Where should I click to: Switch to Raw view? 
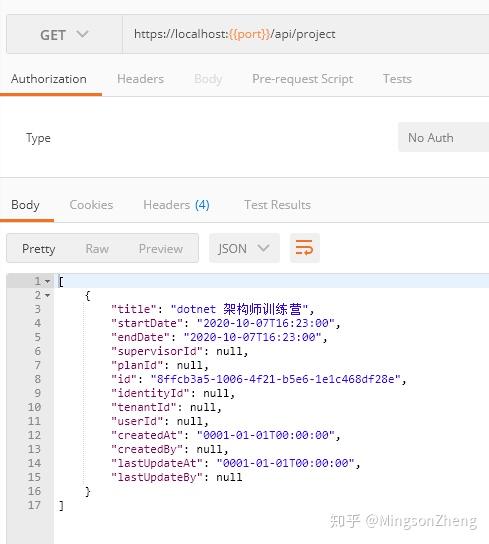pyautogui.click(x=97, y=248)
